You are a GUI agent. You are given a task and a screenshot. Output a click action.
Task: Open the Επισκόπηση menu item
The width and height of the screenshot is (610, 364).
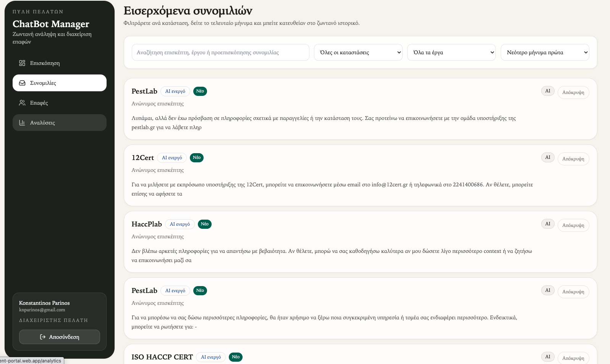[60, 63]
